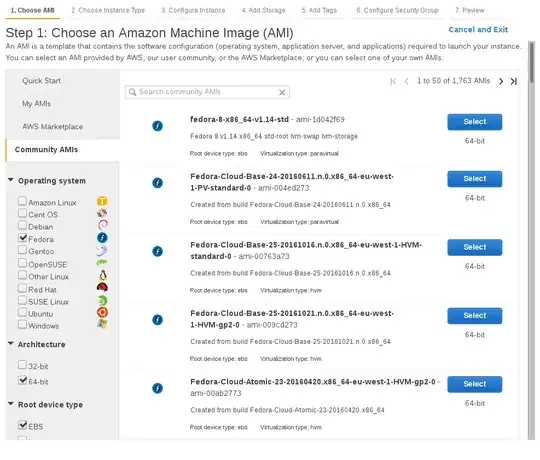Collapse the Root device type section
Screen dimensions: 540x460
[11, 404]
